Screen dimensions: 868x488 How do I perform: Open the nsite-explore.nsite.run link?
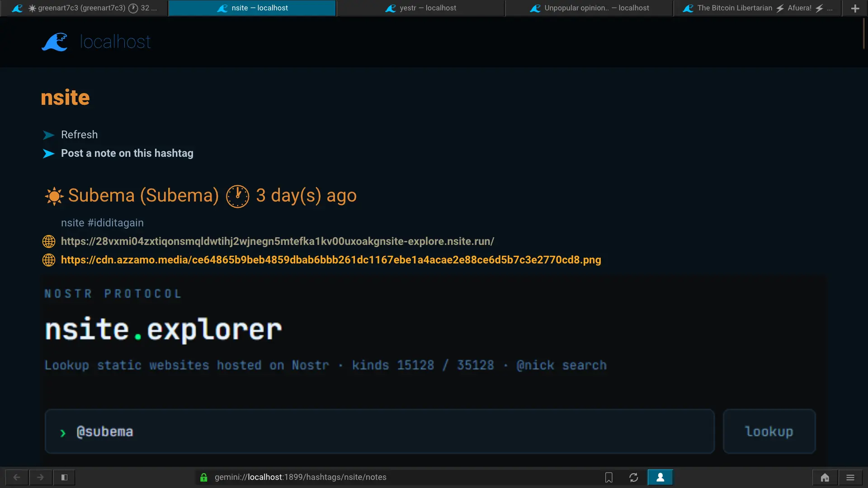pyautogui.click(x=277, y=241)
